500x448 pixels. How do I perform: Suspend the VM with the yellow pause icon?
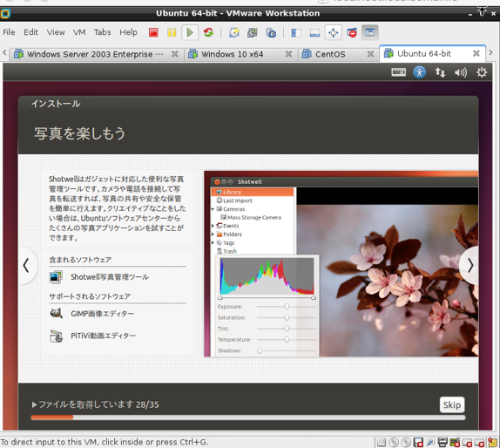pyautogui.click(x=172, y=32)
